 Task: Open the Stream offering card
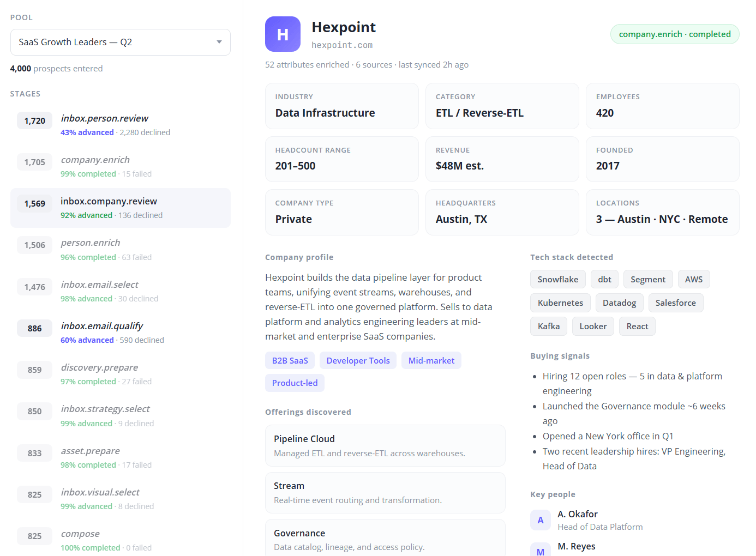[385, 493]
